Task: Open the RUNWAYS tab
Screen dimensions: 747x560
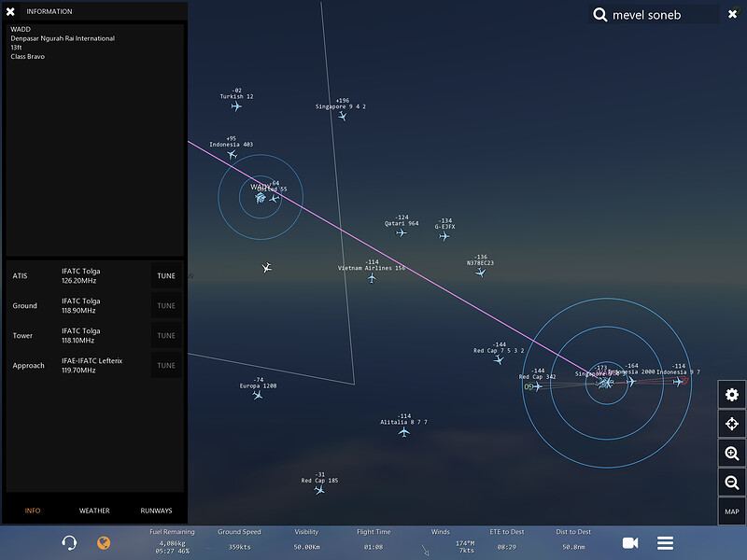Action: (156, 511)
